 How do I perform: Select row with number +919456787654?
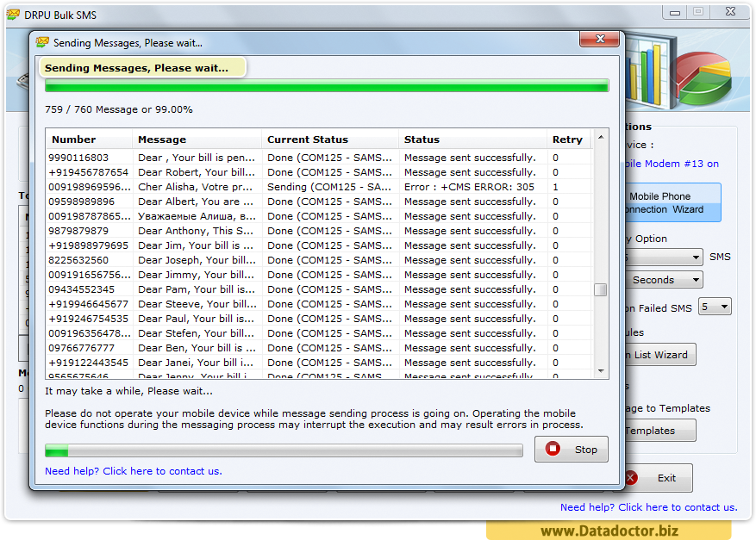point(319,172)
